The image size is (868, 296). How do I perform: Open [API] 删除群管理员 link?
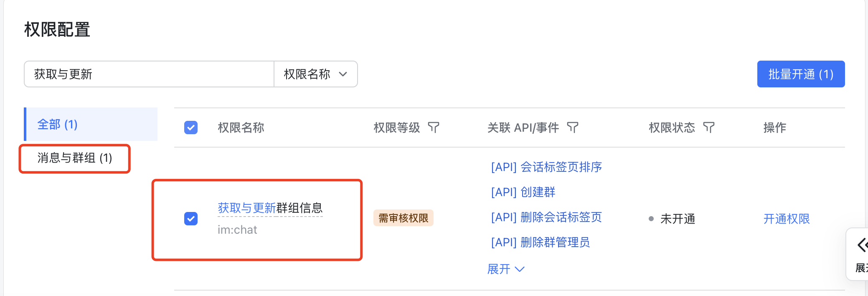[x=541, y=242]
